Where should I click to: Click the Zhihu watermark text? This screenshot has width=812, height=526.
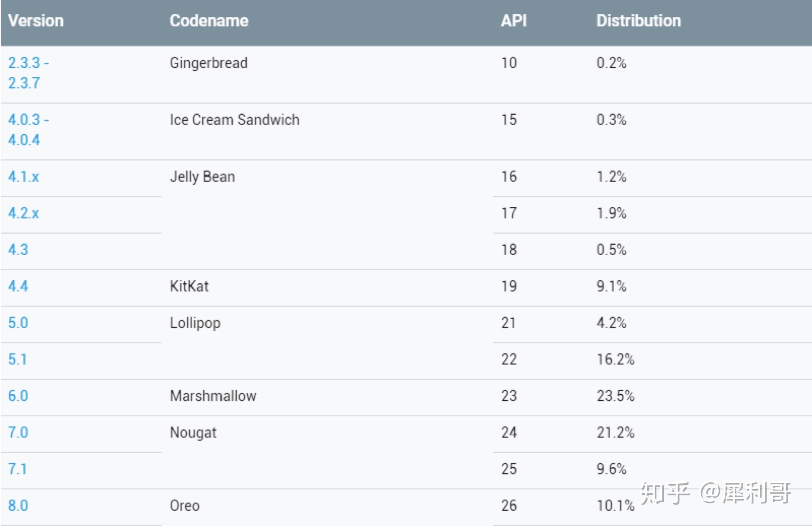(716, 493)
